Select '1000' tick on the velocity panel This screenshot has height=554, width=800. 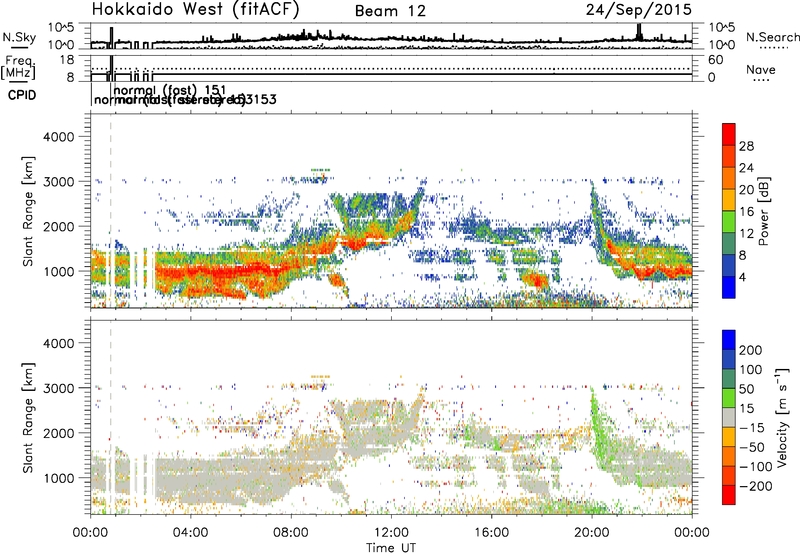58,478
